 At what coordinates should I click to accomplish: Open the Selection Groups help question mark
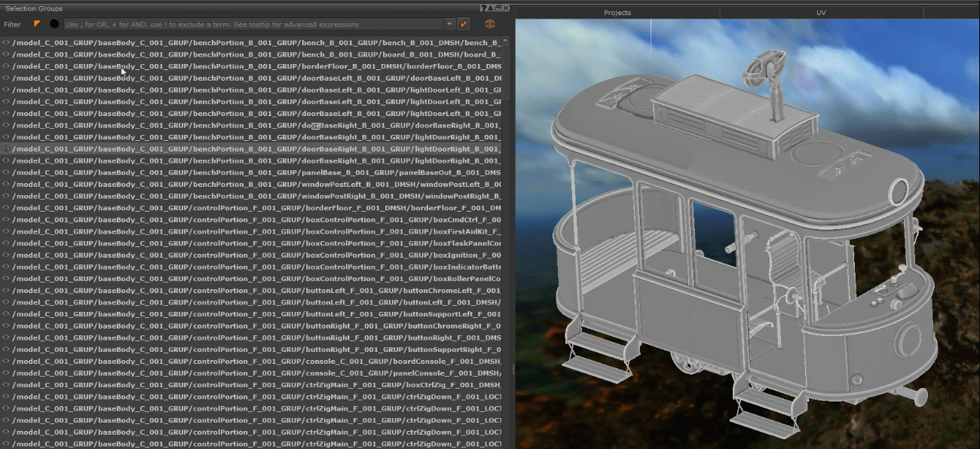click(483, 8)
